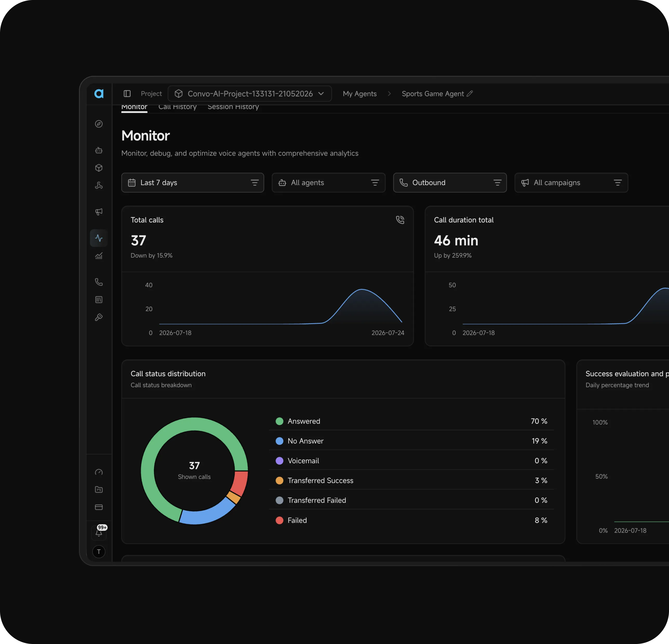The width and height of the screenshot is (669, 644).
Task: Open the phone Numbers sidebar icon
Action: click(x=99, y=282)
